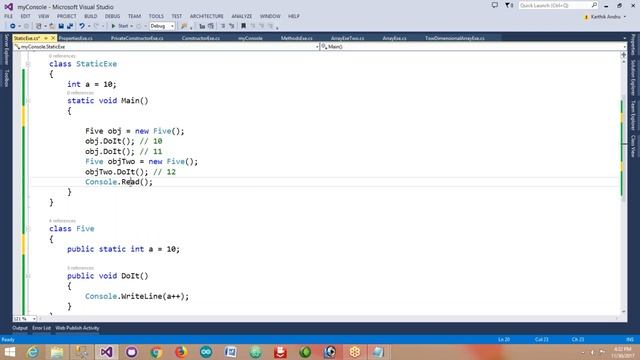The image size is (640, 360).
Task: Switch to the PropertiesExe.cs tab
Action: pos(76,38)
